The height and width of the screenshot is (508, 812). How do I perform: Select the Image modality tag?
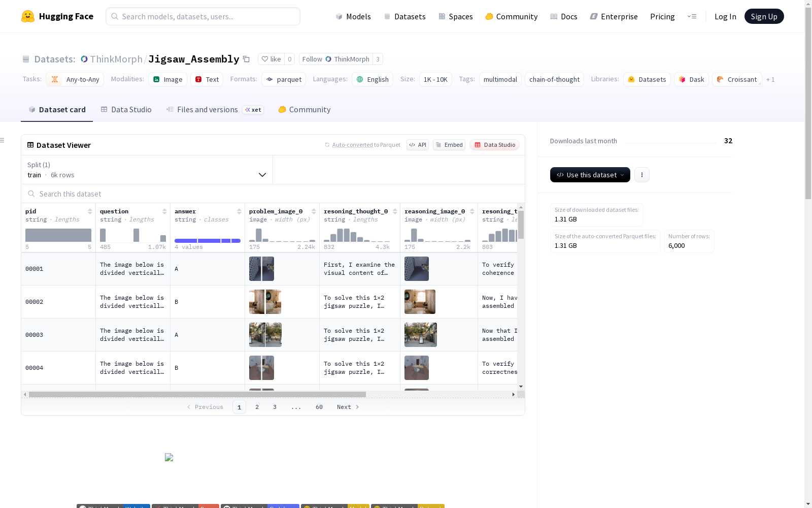[x=168, y=79]
